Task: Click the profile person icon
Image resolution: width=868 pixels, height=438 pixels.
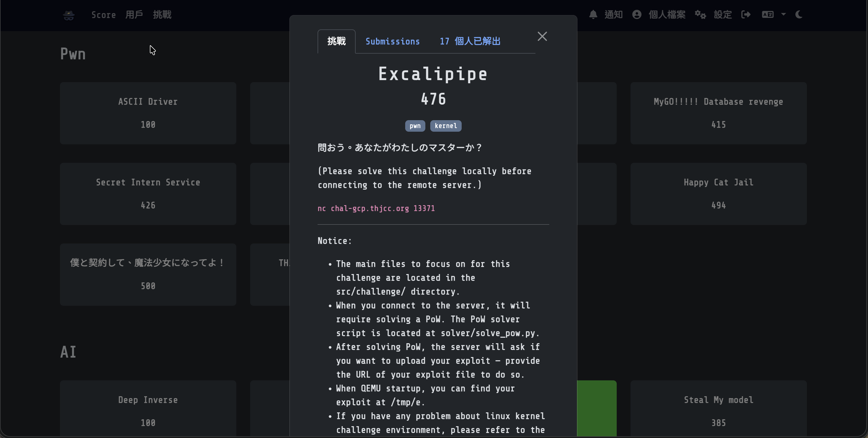Action: click(x=637, y=14)
